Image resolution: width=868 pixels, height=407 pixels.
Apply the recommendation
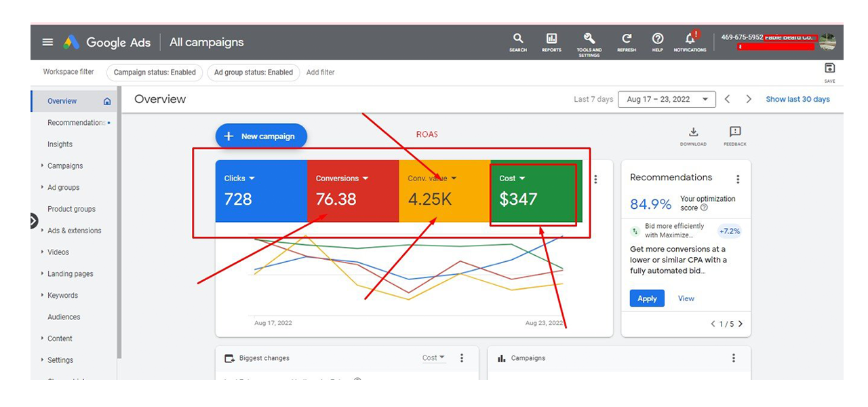(x=647, y=298)
